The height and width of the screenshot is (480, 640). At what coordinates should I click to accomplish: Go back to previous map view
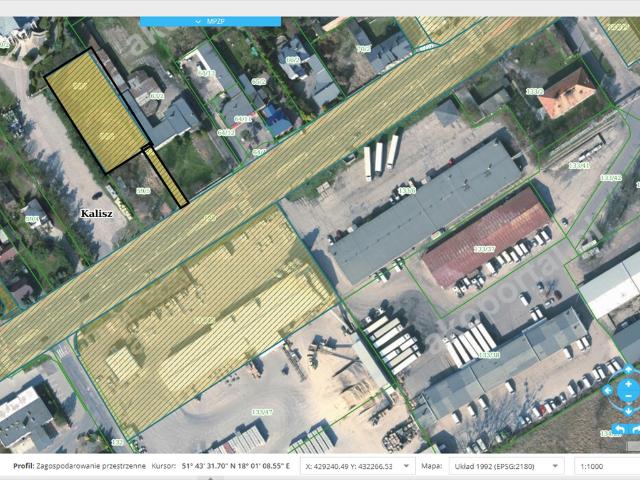[x=618, y=430]
